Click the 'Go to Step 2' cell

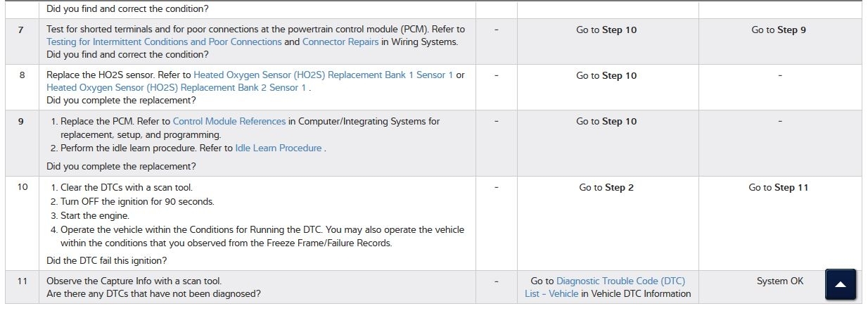pos(606,188)
